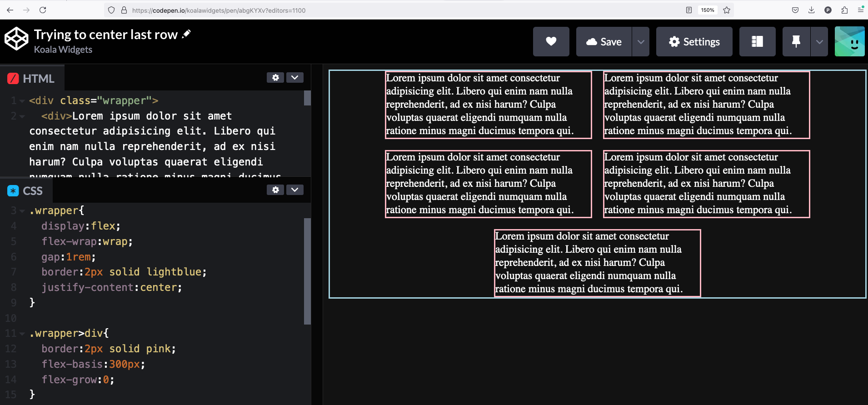Open the extensions puzzle icon

point(844,10)
